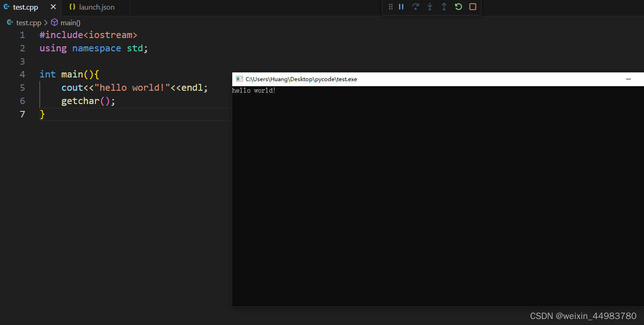This screenshot has width=644, height=325.
Task: Click the Pause icon in the debug toolbar
Action: 401,7
